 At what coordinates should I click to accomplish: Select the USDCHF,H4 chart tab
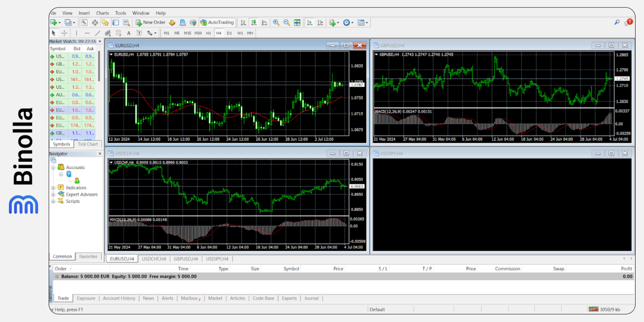(153, 259)
